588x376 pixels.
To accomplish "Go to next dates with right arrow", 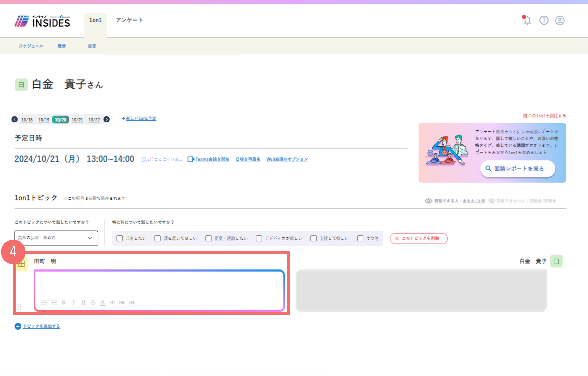I will pos(107,119).
